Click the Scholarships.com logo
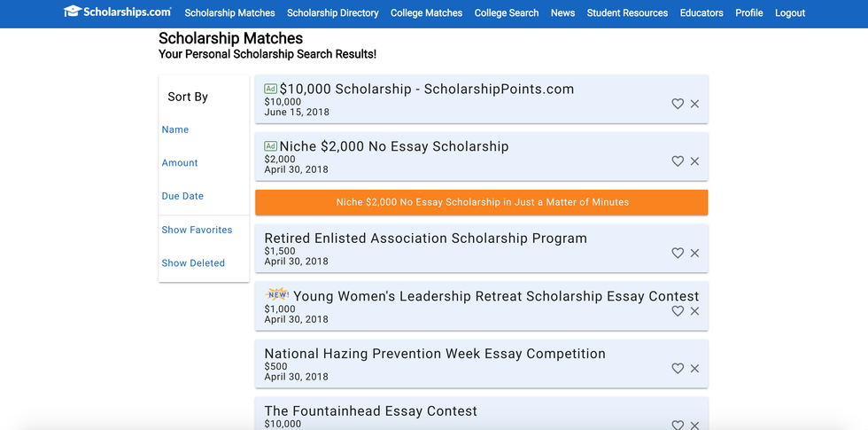This screenshot has height=430, width=868. [118, 12]
